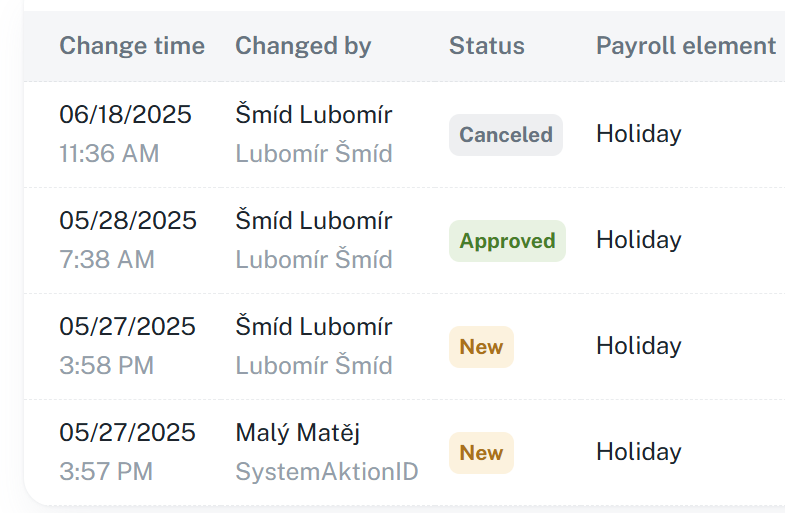Click the New badge in Malý Matěj's row

481,453
